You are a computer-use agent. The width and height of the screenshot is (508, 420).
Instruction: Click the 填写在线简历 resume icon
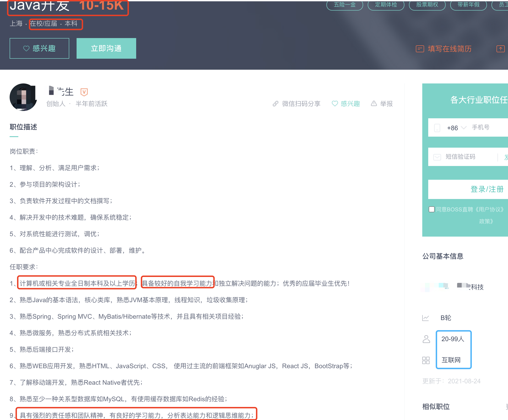tap(420, 49)
